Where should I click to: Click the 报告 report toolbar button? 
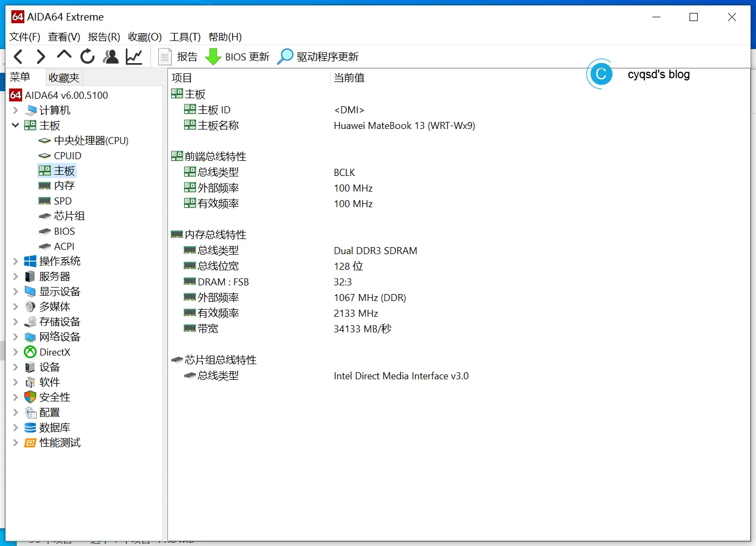pos(178,57)
